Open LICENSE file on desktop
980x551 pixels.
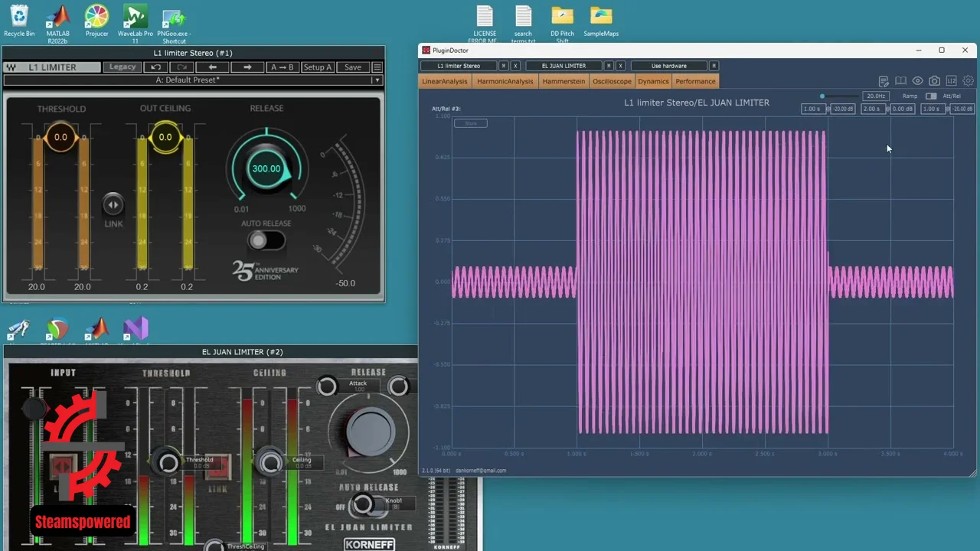[485, 23]
